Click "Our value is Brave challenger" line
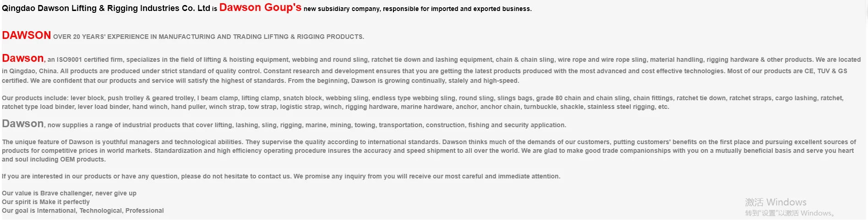Viewport: 868px width, 221px height. (x=69, y=194)
